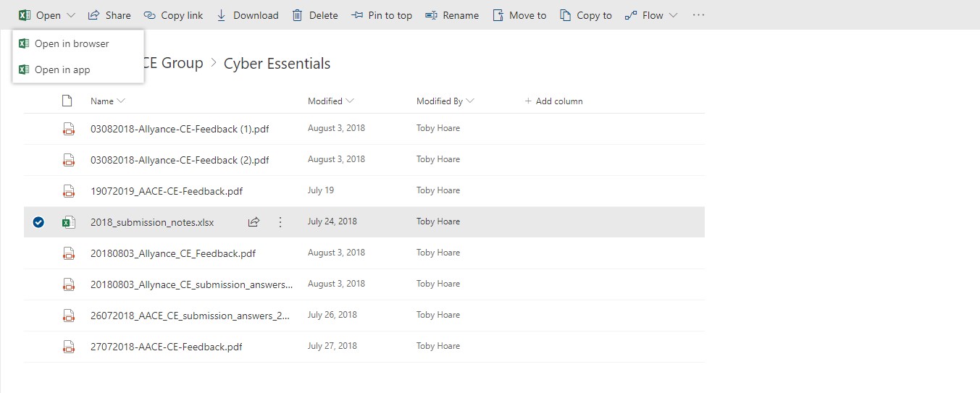Click the July 24, 2018 modified date
The height and width of the screenshot is (393, 980).
[x=332, y=221]
